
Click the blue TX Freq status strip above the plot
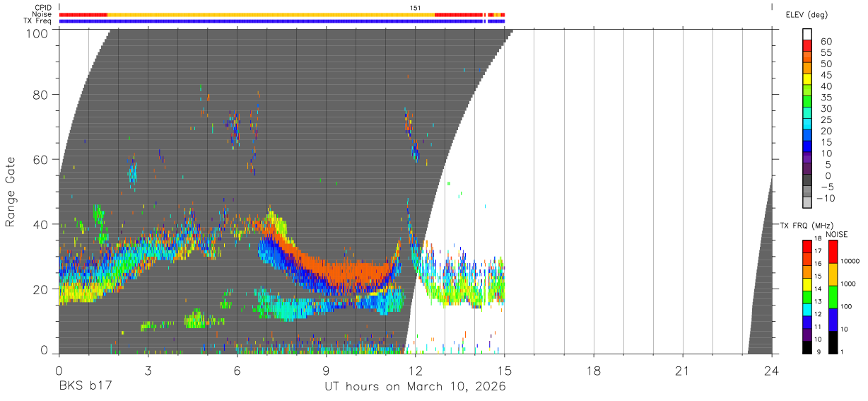(x=281, y=21)
